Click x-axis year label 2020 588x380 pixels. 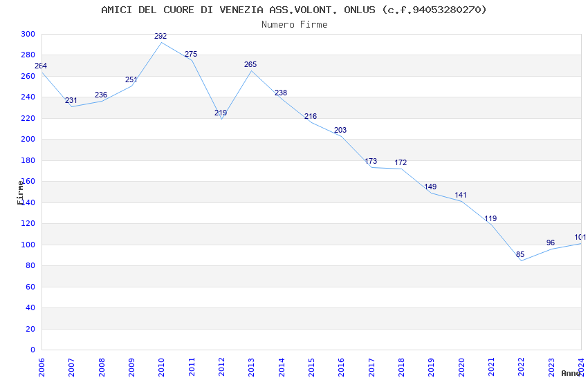point(461,368)
